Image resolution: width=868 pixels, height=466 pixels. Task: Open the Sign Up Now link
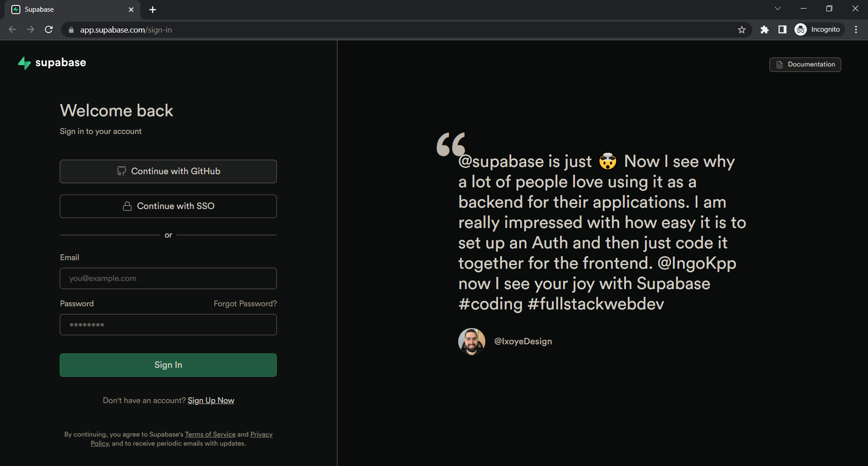coord(211,400)
